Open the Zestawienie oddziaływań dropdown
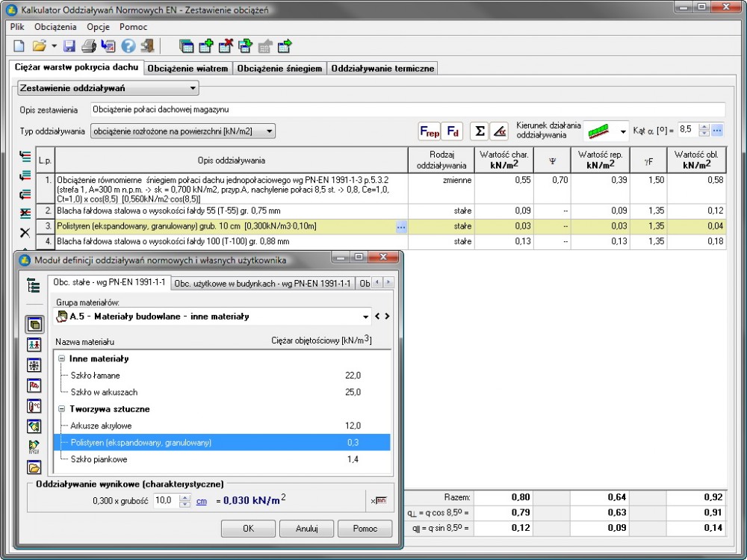The height and width of the screenshot is (560, 747). click(108, 88)
